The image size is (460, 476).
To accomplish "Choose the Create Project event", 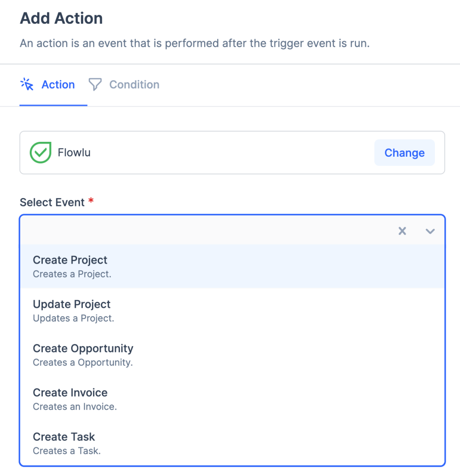I will (70, 260).
